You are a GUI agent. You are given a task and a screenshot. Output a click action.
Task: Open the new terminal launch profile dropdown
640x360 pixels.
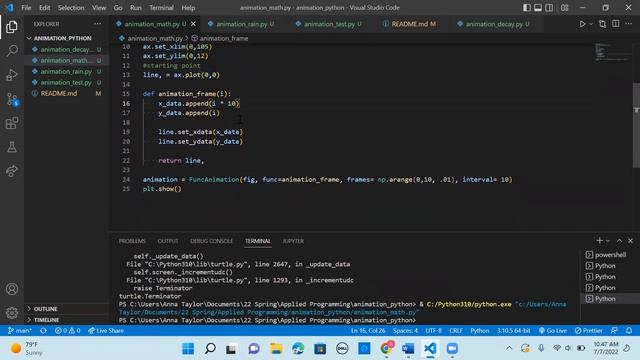[x=608, y=241]
